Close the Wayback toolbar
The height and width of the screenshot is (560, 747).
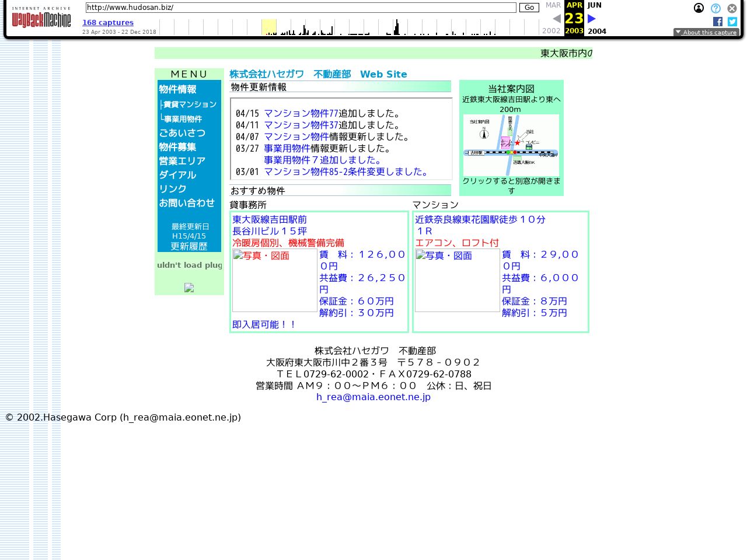732,8
